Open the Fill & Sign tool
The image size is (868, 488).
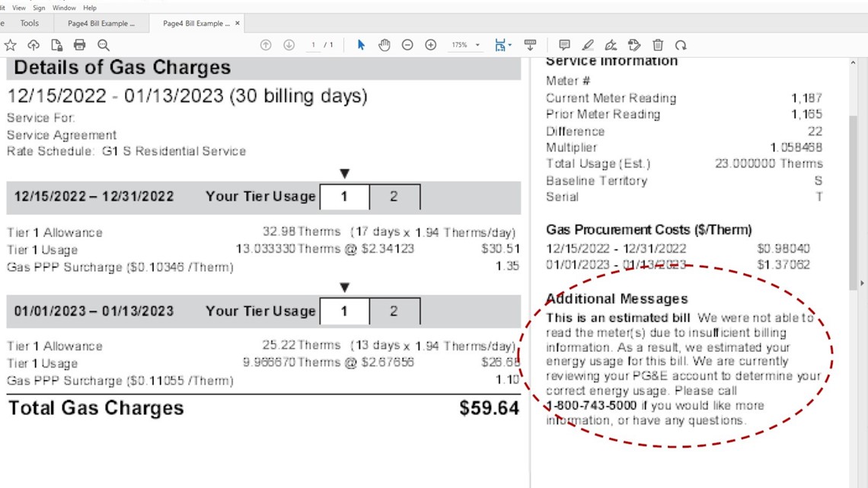point(611,45)
